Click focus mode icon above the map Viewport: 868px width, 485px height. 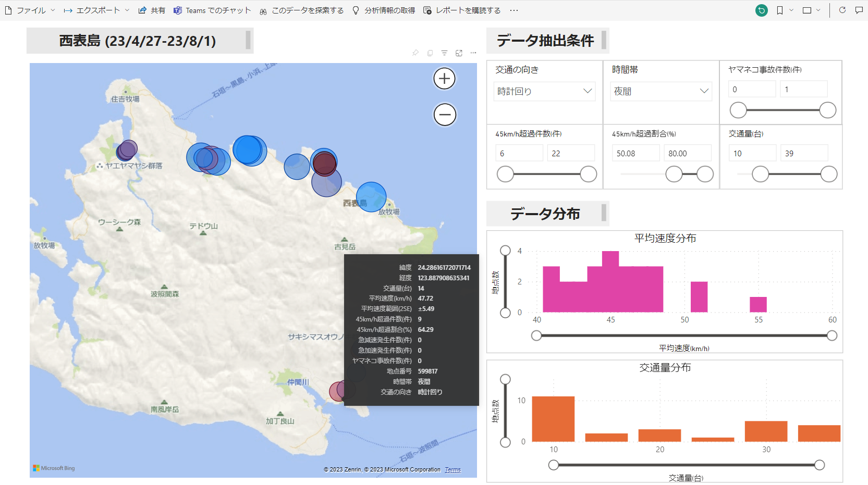coord(459,53)
